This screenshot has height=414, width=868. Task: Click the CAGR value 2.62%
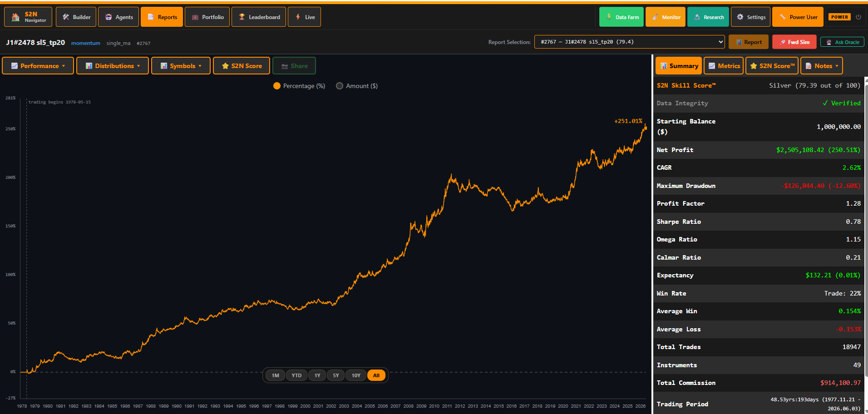coord(852,168)
